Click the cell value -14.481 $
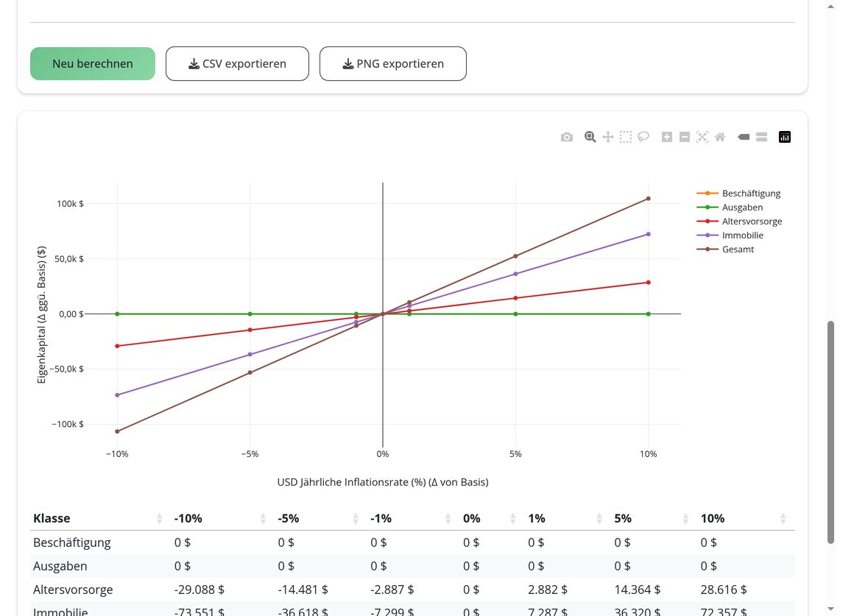 [303, 590]
